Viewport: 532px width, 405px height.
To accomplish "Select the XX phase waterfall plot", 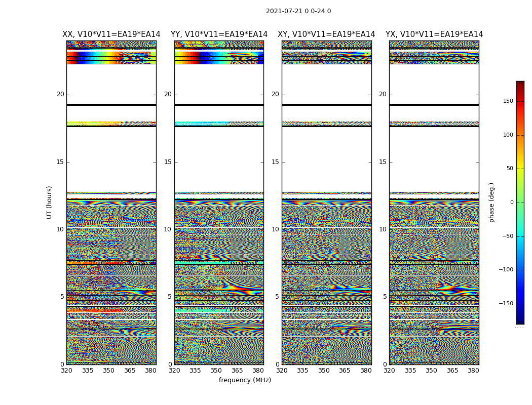I will (111, 202).
